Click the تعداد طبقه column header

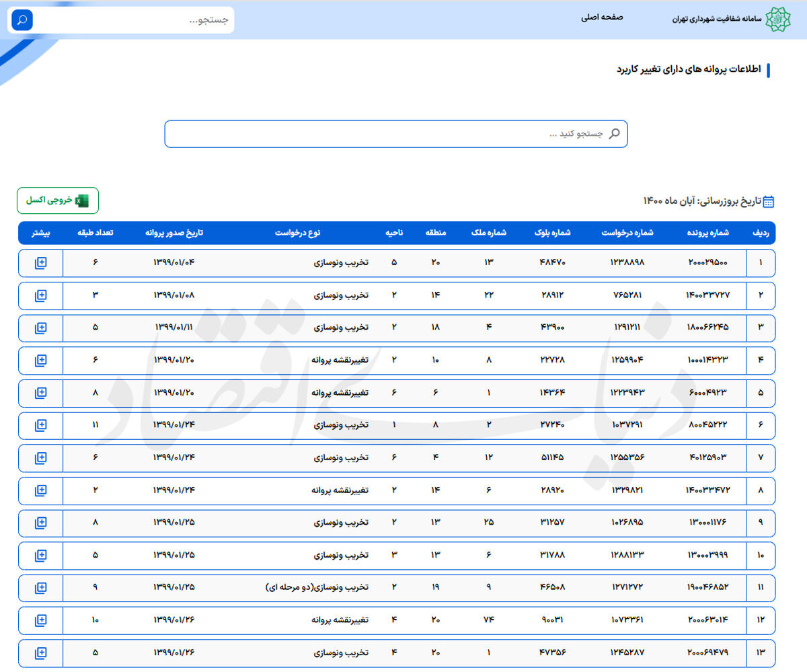[95, 233]
